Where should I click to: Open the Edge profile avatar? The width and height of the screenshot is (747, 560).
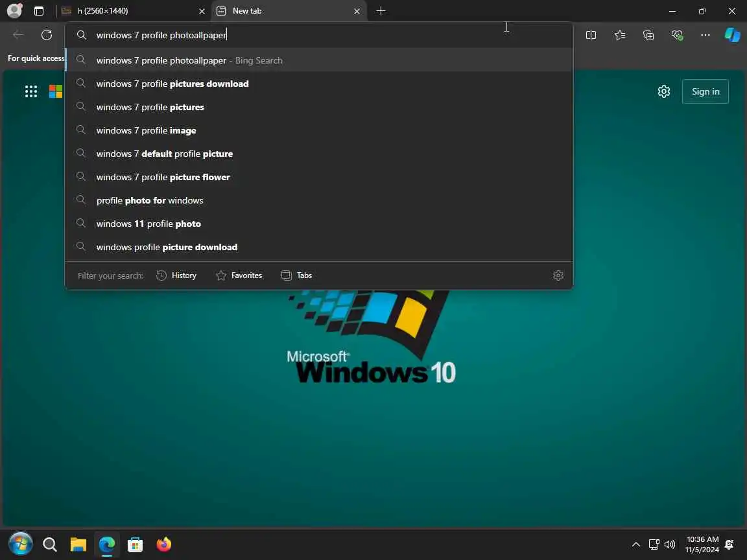[x=14, y=10]
